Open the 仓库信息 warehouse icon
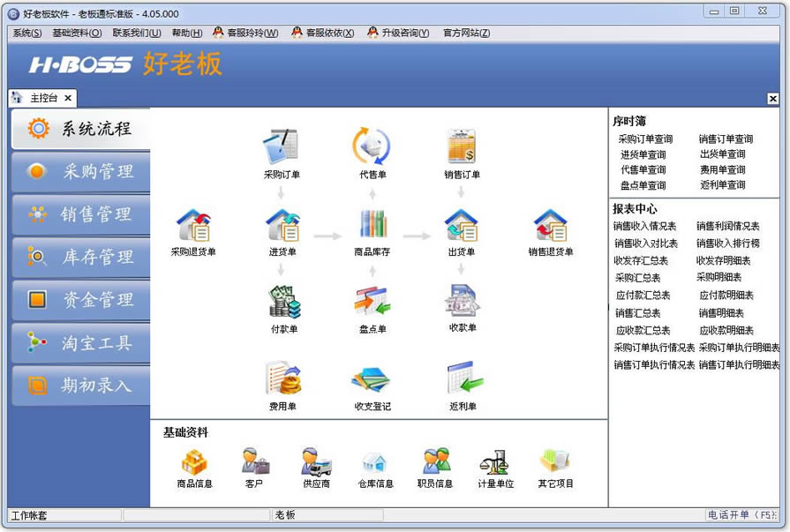This screenshot has width=790, height=532. 375,463
